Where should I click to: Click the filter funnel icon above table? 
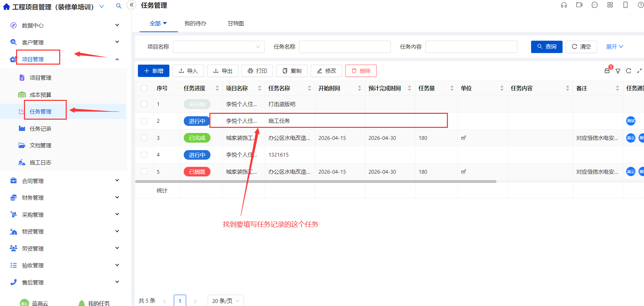(x=618, y=71)
